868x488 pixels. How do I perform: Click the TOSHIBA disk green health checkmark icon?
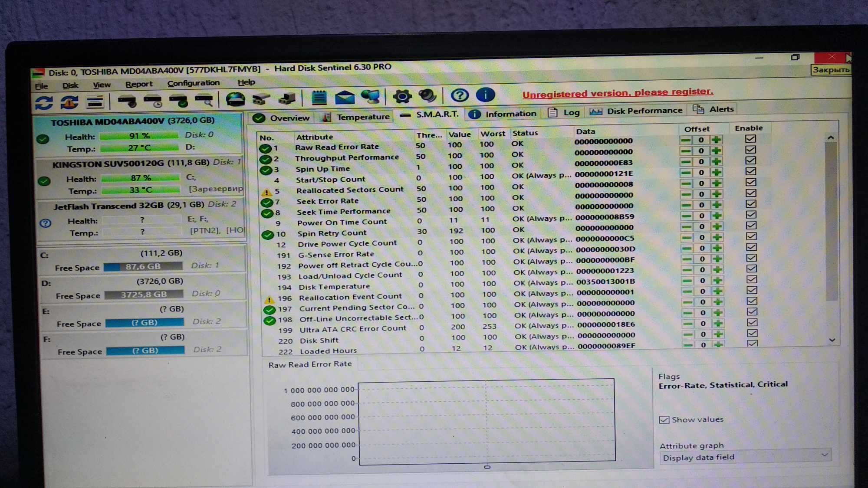pyautogui.click(x=43, y=139)
